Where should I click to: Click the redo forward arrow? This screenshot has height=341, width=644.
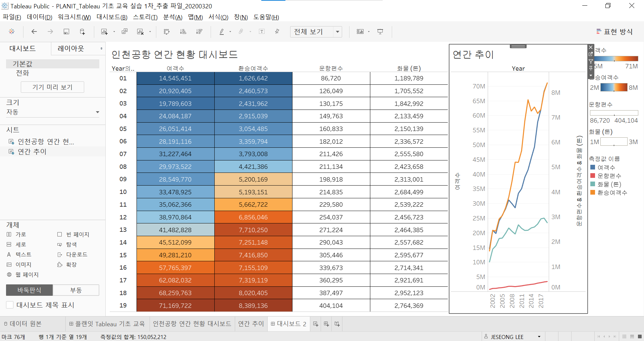pos(50,31)
